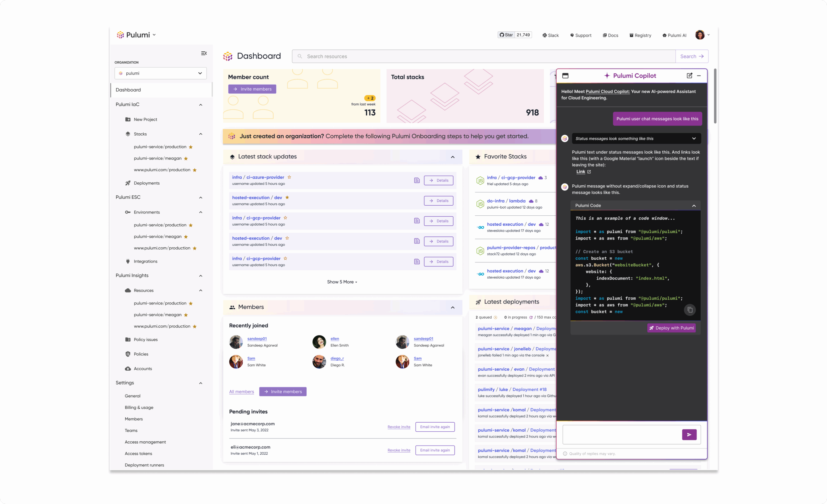Screen dimensions: 827x504
Task: Click the Search resources input field
Action: [483, 57]
